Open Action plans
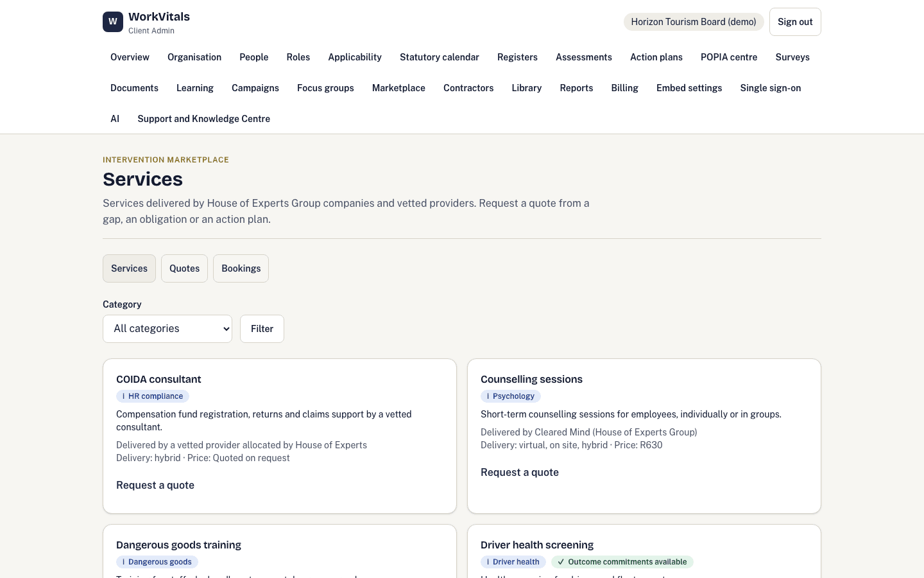Image resolution: width=924 pixels, height=578 pixels. 656,57
